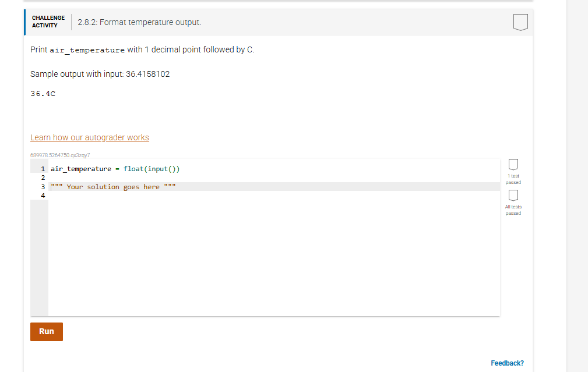Click the 'Feedback?' link

coord(506,363)
